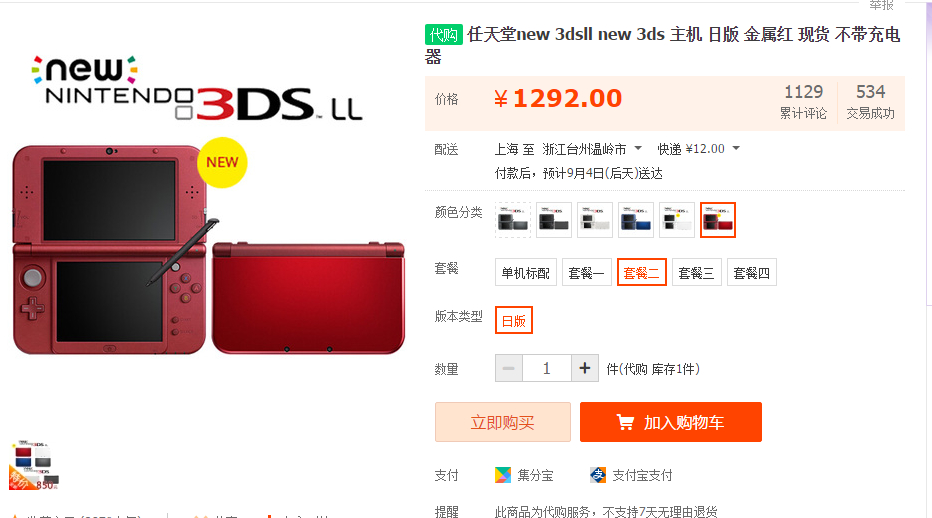This screenshot has width=932, height=518.
Task: Click the shopping cart icon in 加入购物车
Action: tap(625, 422)
